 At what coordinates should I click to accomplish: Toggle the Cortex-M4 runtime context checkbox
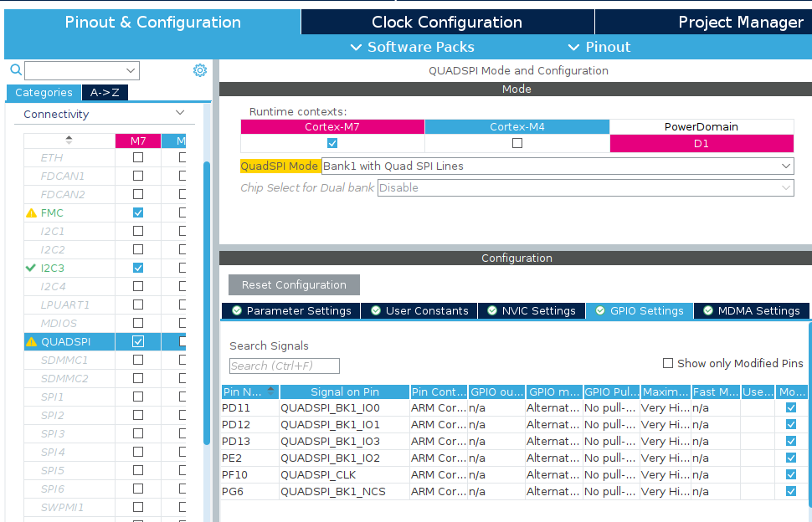(x=516, y=143)
